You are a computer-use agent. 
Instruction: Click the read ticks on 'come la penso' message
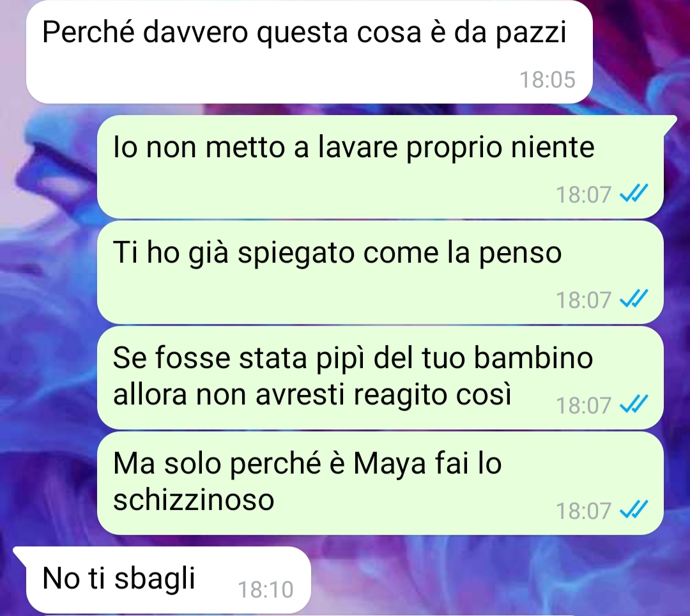coord(634,299)
